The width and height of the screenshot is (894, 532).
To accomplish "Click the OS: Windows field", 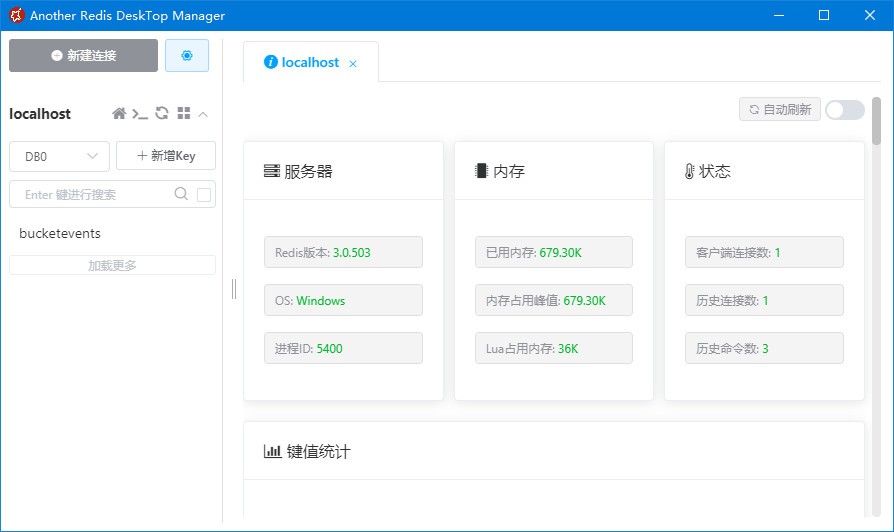I will [343, 300].
